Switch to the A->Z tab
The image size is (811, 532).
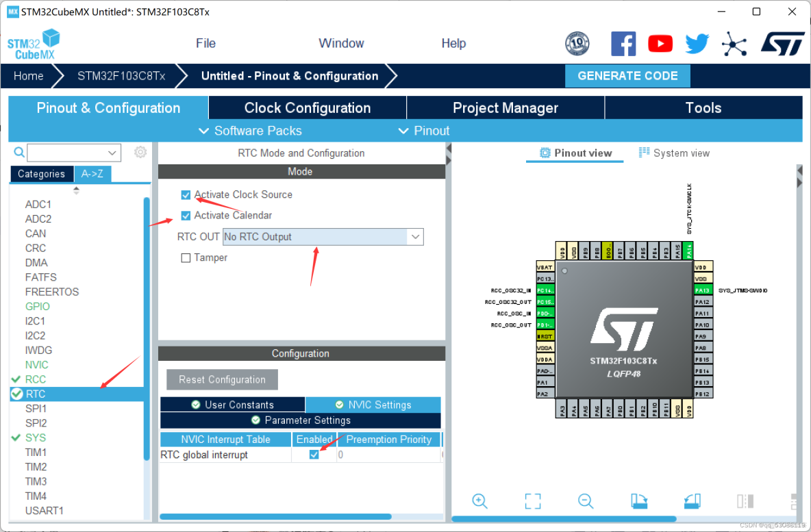pos(92,174)
